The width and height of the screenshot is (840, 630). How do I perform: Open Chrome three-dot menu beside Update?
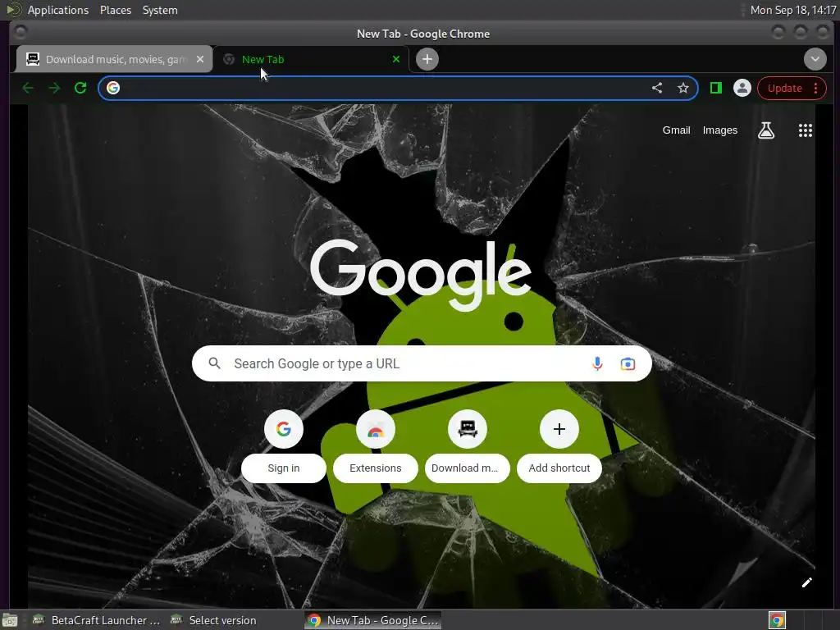(816, 88)
